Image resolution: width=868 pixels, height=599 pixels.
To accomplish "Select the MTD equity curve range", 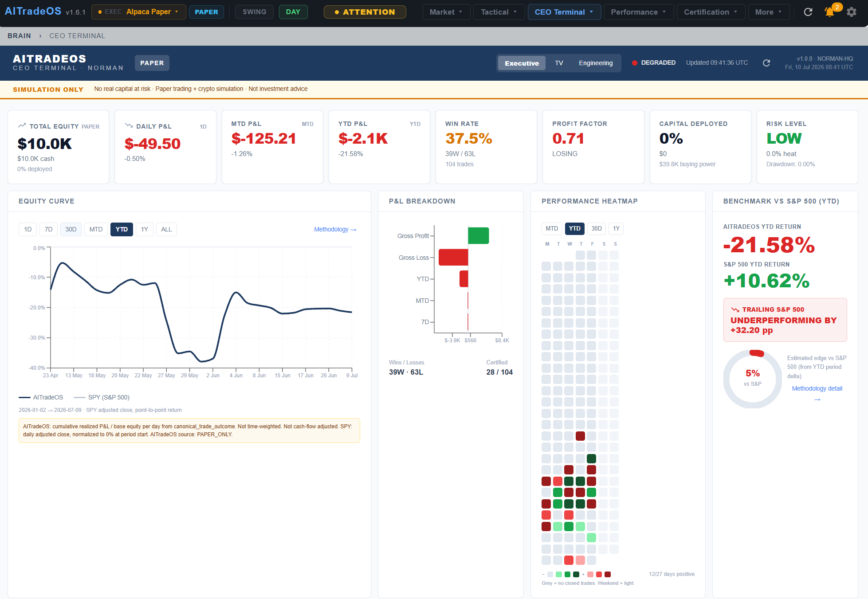I will (96, 229).
